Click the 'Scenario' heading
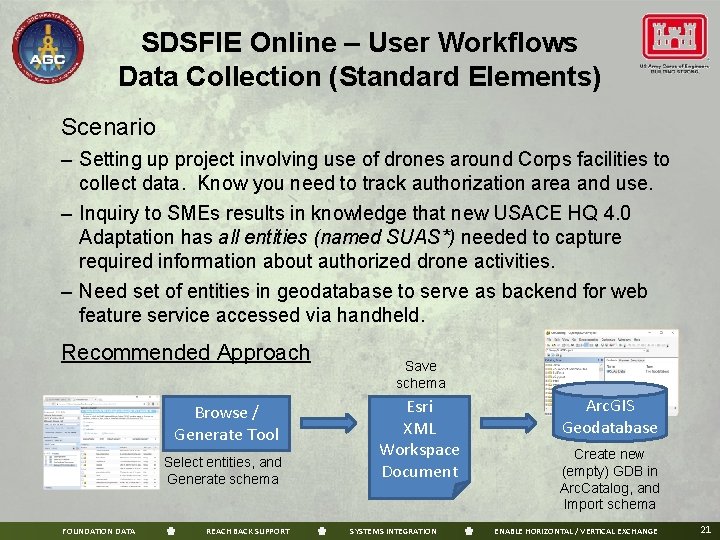The height and width of the screenshot is (540, 720). (108, 127)
